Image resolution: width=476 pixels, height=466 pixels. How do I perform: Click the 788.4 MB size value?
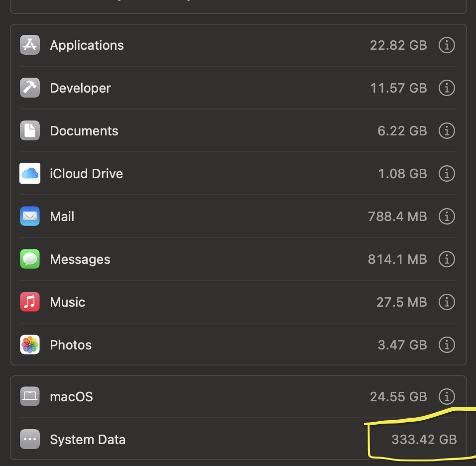pyautogui.click(x=397, y=217)
